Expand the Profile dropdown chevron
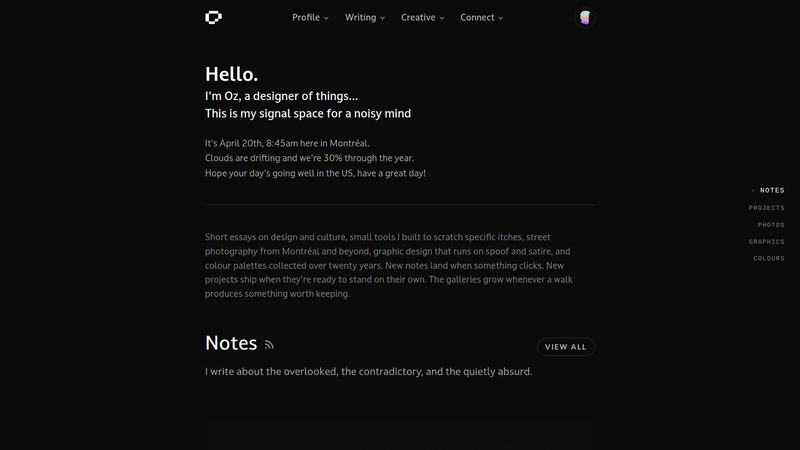 tap(327, 18)
